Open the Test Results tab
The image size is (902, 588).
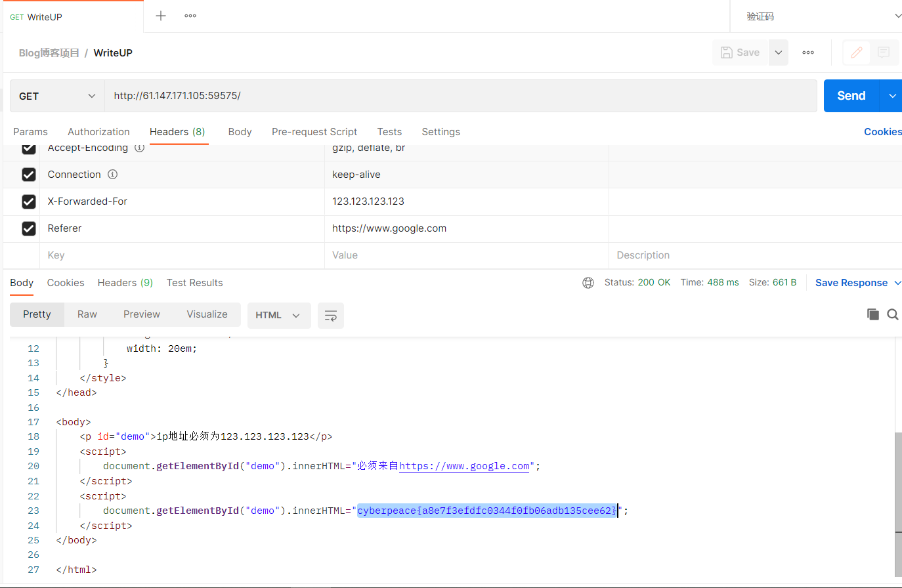(x=194, y=283)
